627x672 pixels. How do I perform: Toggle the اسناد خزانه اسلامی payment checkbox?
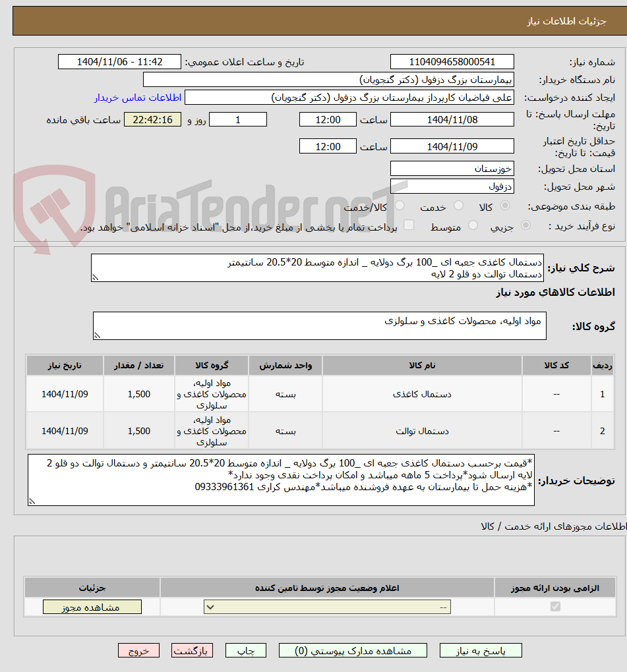(x=409, y=225)
